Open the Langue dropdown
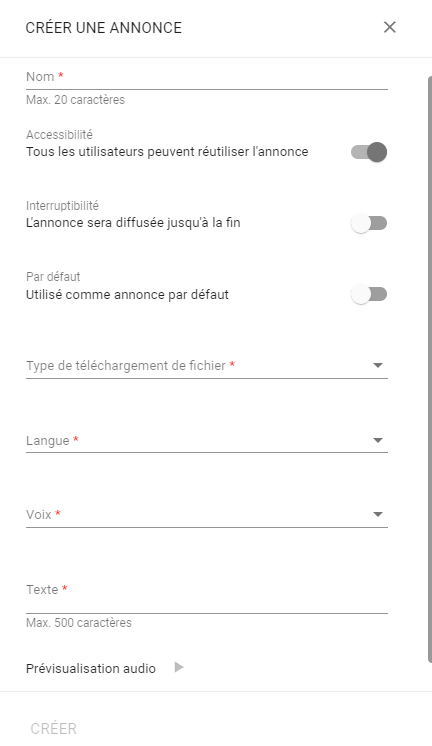 (x=207, y=441)
